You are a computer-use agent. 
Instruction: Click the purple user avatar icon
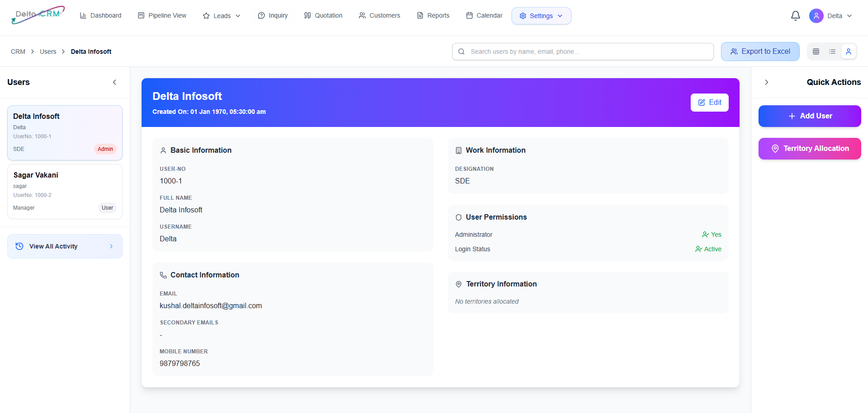(816, 16)
